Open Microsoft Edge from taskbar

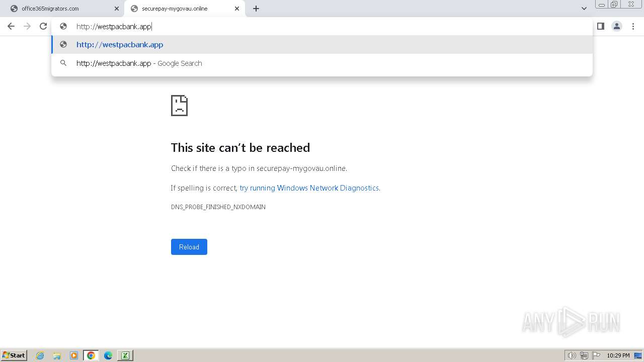tap(108, 355)
